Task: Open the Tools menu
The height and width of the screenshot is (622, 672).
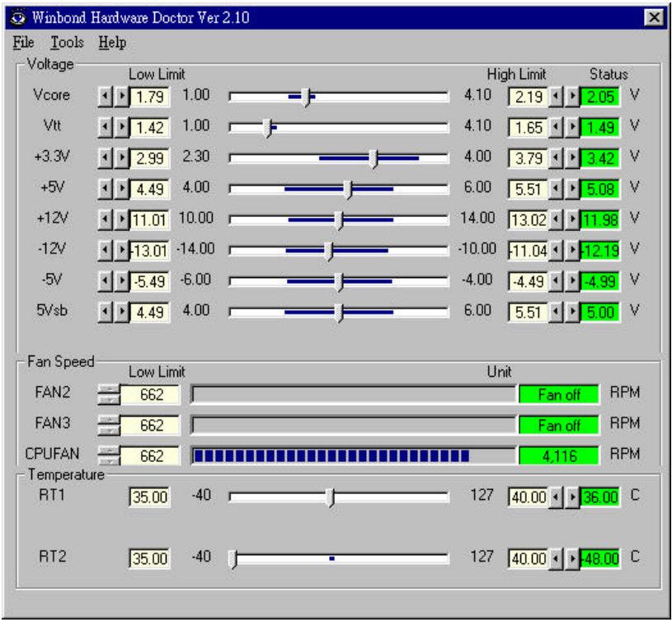Action: tap(68, 42)
